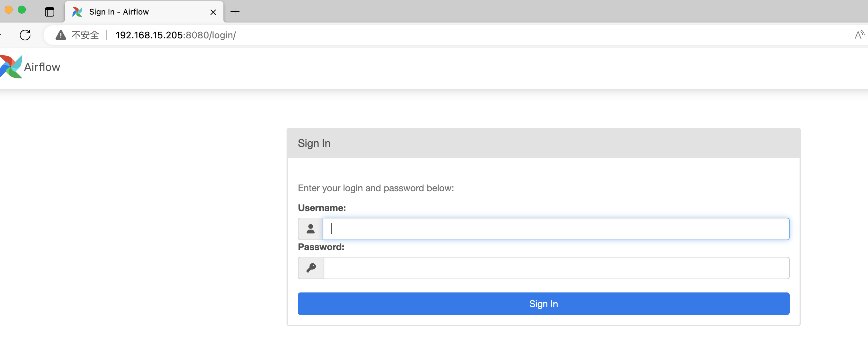Open the tab actions menu icon
Screen dimensions: 868x352
[x=50, y=12]
